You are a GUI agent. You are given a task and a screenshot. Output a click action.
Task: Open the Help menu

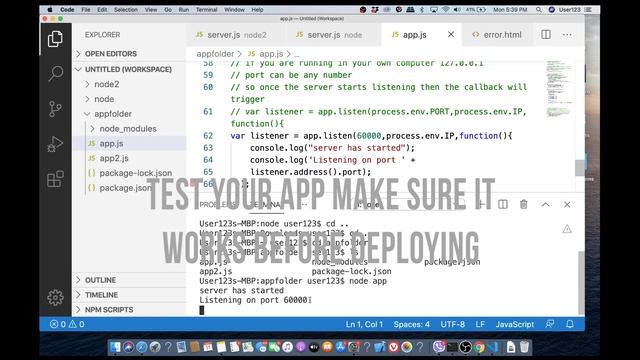pos(257,9)
